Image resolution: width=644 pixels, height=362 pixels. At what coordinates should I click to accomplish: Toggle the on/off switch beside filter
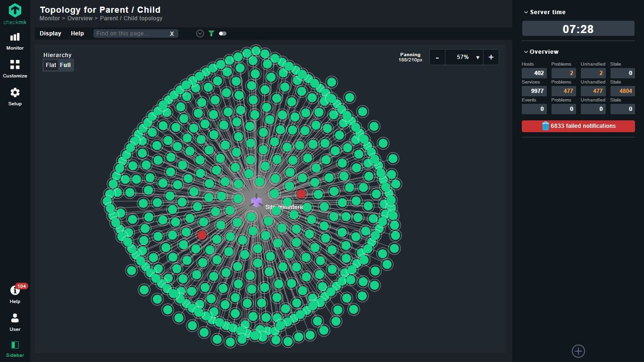tap(223, 34)
